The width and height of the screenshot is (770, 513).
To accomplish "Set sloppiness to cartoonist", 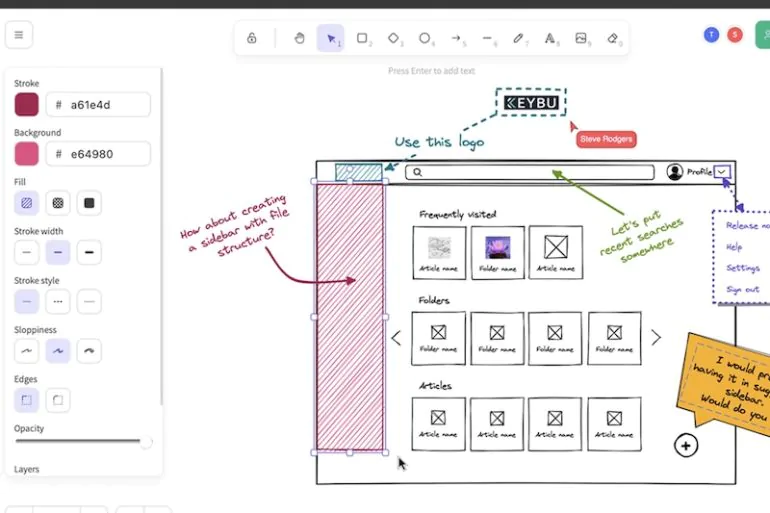I will point(89,351).
